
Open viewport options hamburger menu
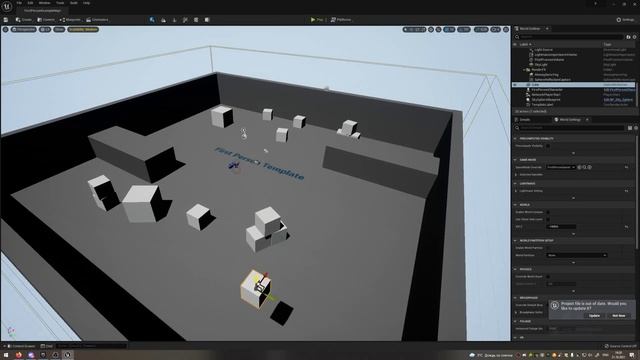[x=5, y=29]
